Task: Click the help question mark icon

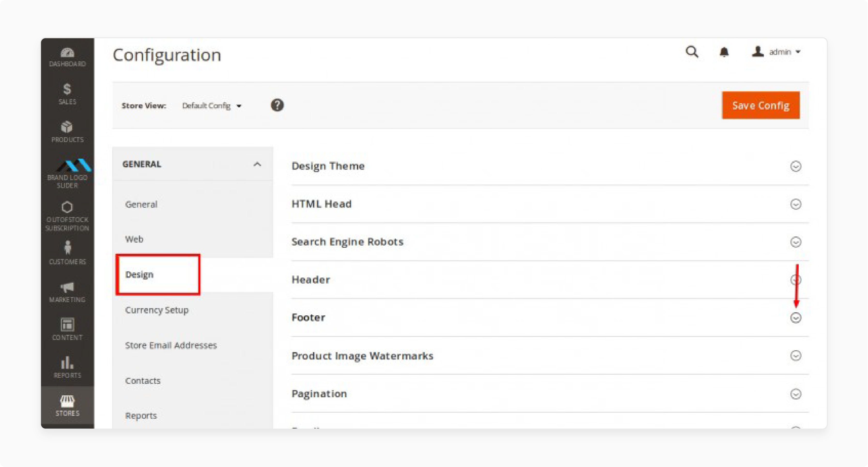Action: click(277, 105)
